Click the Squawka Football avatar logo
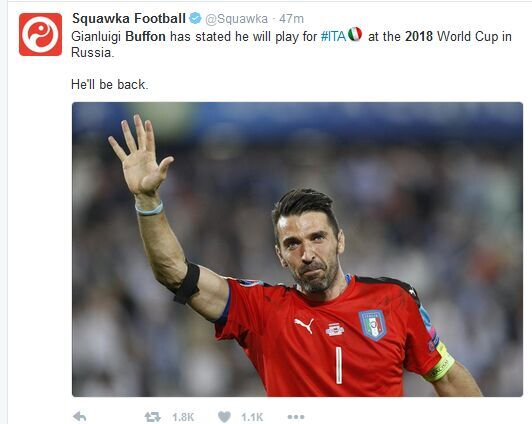Viewport: 532px width, 424px height. click(40, 34)
